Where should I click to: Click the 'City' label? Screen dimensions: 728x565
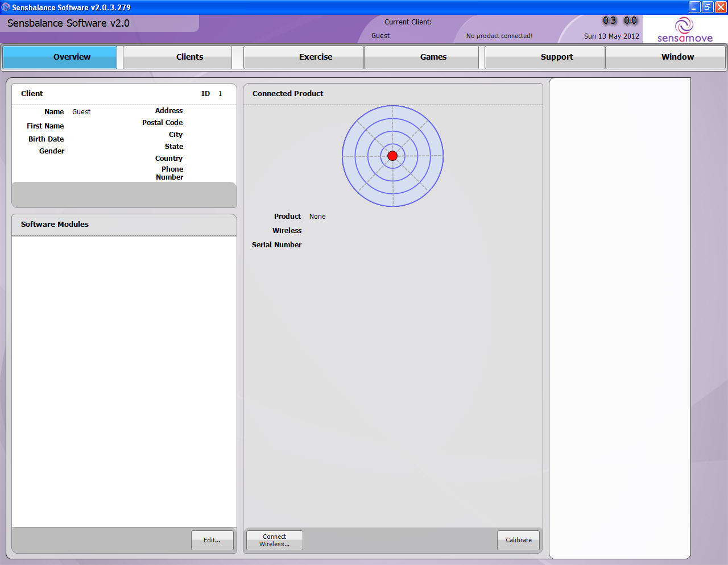(x=176, y=135)
